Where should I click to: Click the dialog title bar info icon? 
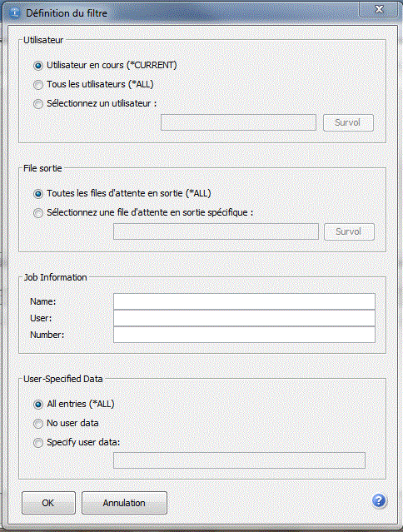click(x=14, y=12)
